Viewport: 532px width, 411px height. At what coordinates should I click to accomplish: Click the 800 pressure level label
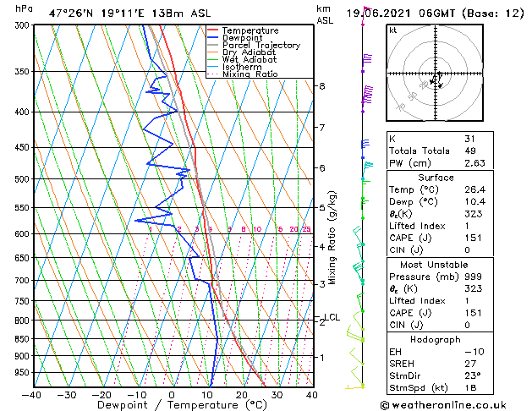[24, 321]
